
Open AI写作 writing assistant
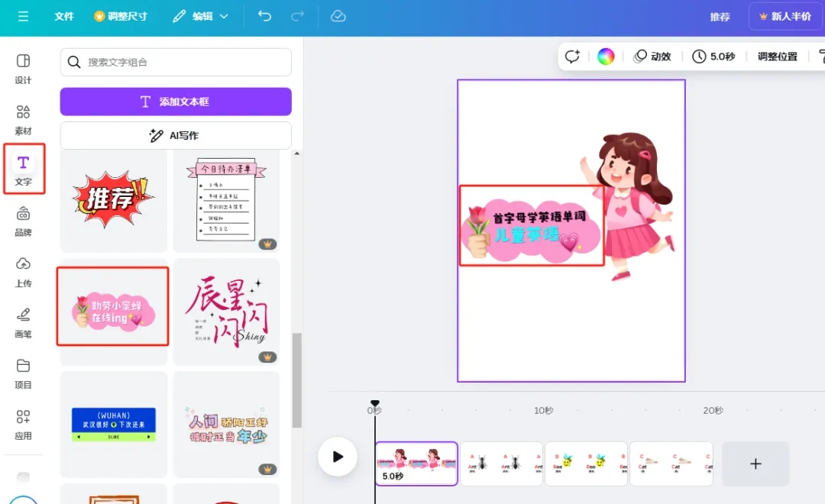click(x=176, y=135)
